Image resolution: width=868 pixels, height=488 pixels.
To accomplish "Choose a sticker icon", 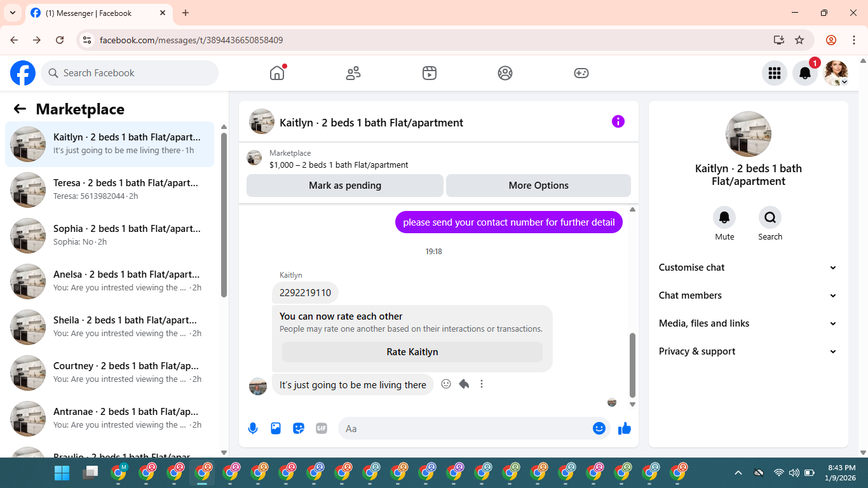I will pyautogui.click(x=299, y=428).
